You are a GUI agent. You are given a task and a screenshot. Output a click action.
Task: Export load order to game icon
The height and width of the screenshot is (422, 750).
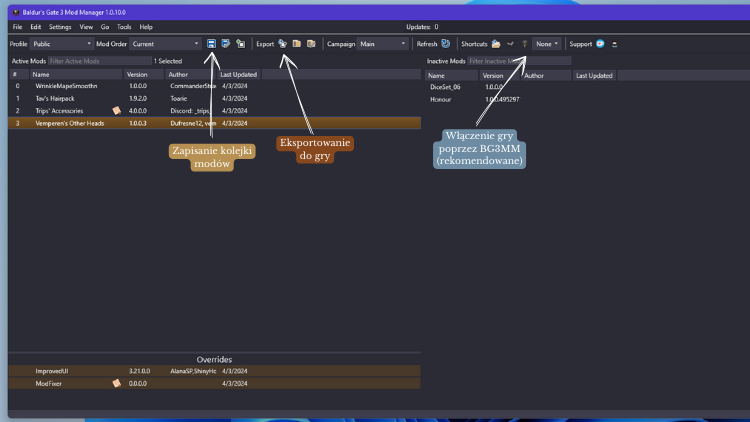pyautogui.click(x=283, y=44)
